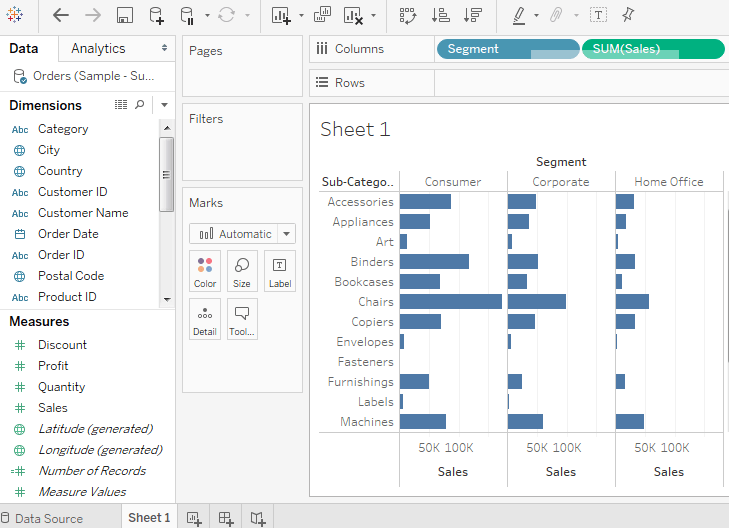729x528 pixels.
Task: Select the Sheet 1 tab
Action: tap(149, 517)
